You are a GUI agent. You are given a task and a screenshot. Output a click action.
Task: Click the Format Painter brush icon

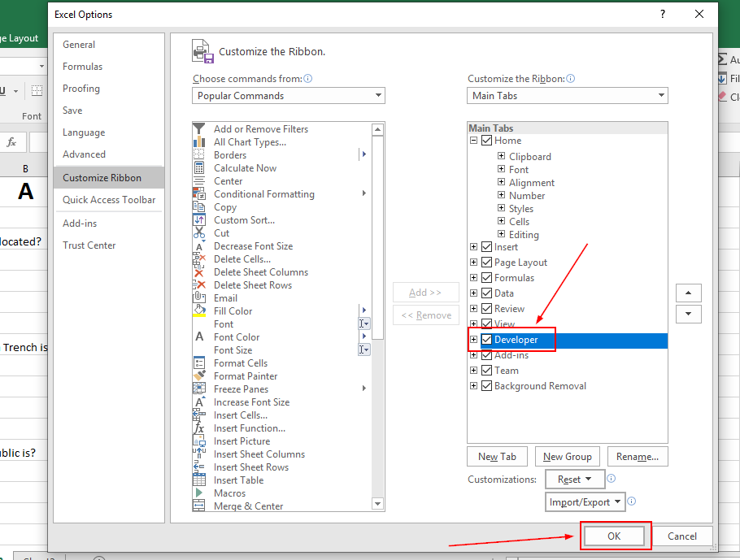[x=199, y=376]
